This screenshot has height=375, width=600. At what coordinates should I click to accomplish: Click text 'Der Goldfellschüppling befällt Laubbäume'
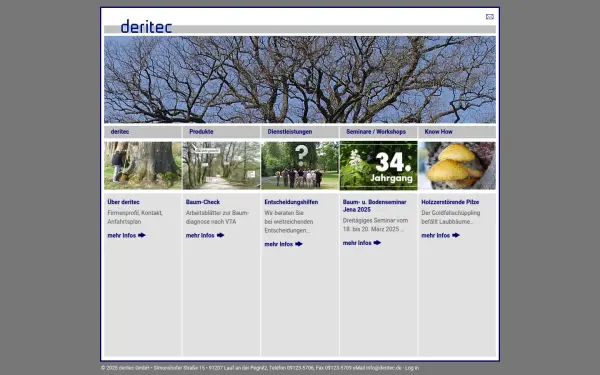451,217
